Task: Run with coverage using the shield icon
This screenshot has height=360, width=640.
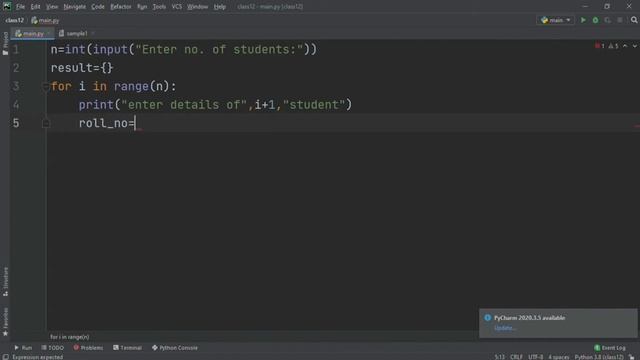Action: pyautogui.click(x=608, y=20)
